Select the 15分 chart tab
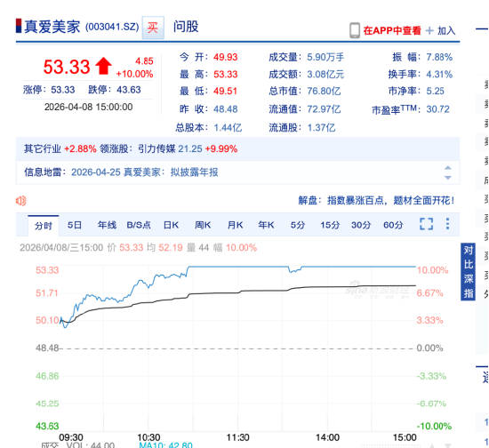The image size is (489, 448). click(x=330, y=225)
